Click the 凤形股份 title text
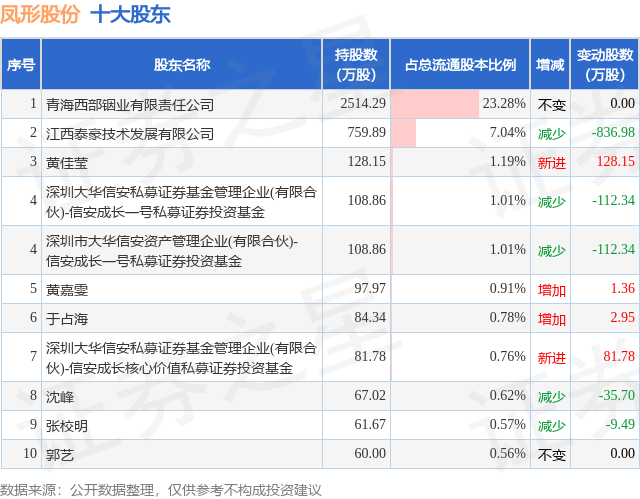Image resolution: width=640 pixels, height=499 pixels. pyautogui.click(x=40, y=15)
